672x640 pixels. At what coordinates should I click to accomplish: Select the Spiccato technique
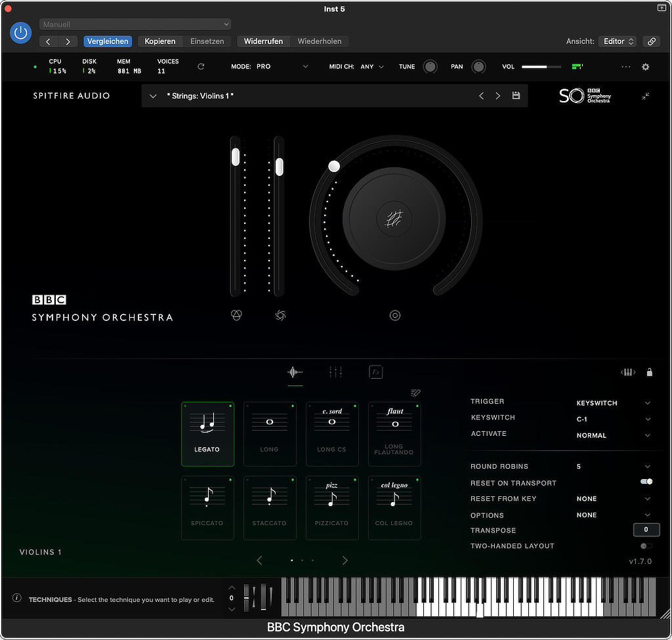coord(207,507)
